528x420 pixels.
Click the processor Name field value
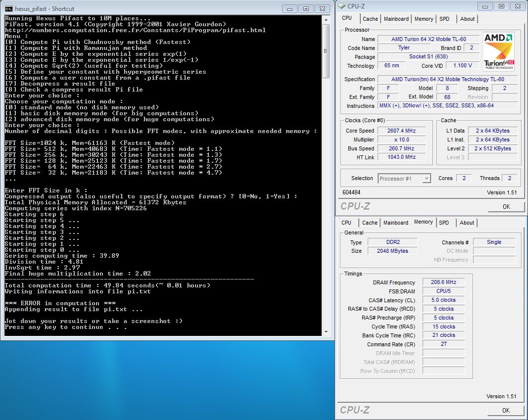429,39
